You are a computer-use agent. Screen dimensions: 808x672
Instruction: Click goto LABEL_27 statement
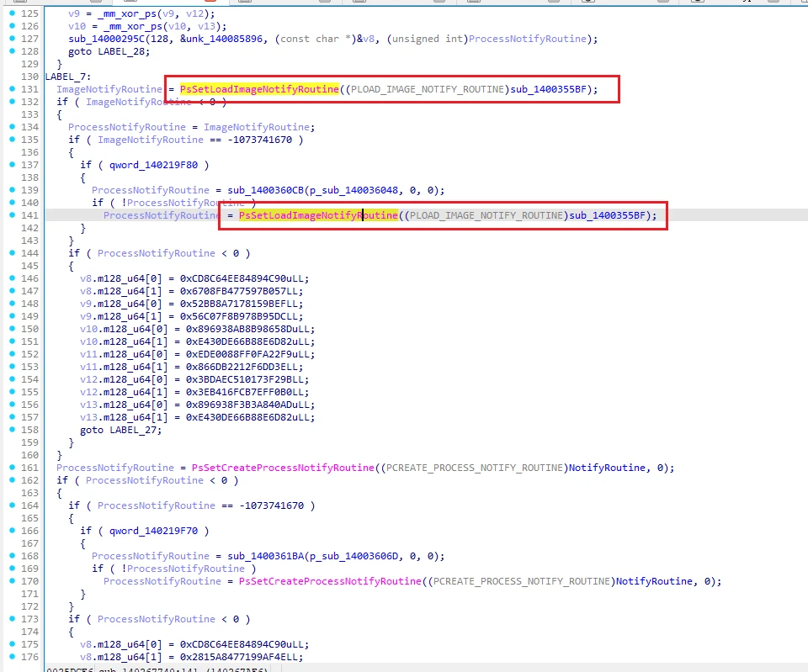[120, 430]
